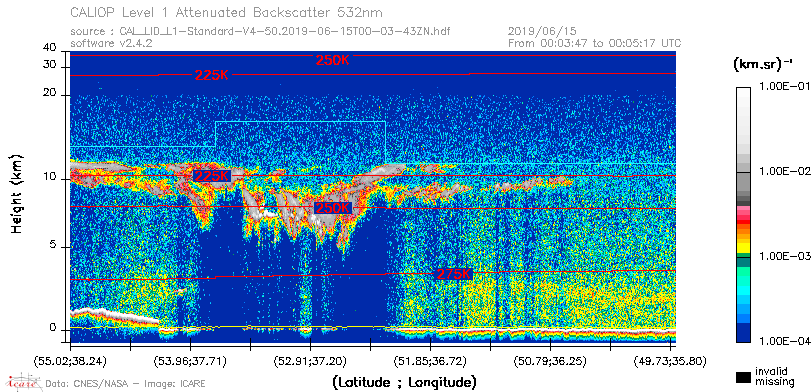Click the 'Height (km)' axis label
This screenshot has width=811, height=392.
[x=17, y=194]
